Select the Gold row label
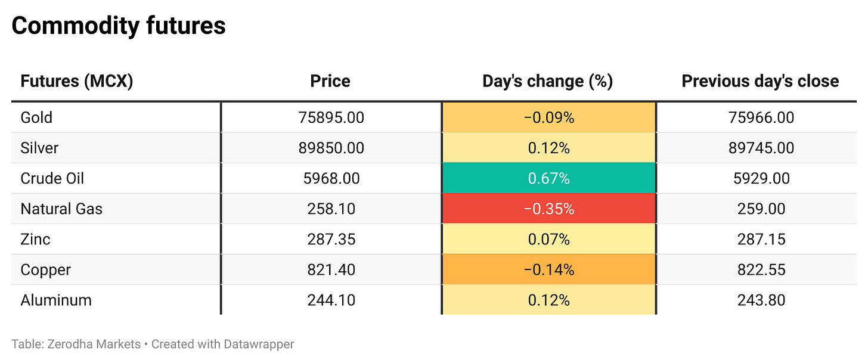 click(x=36, y=117)
